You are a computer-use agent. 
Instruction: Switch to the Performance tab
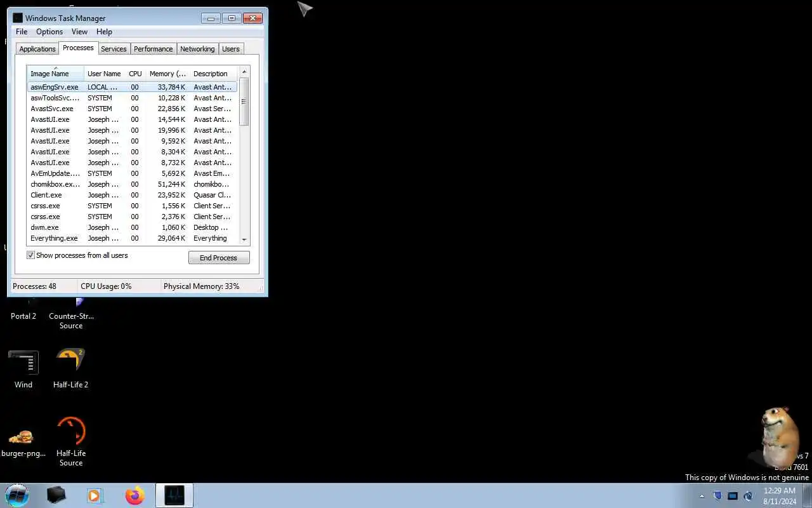click(x=153, y=49)
